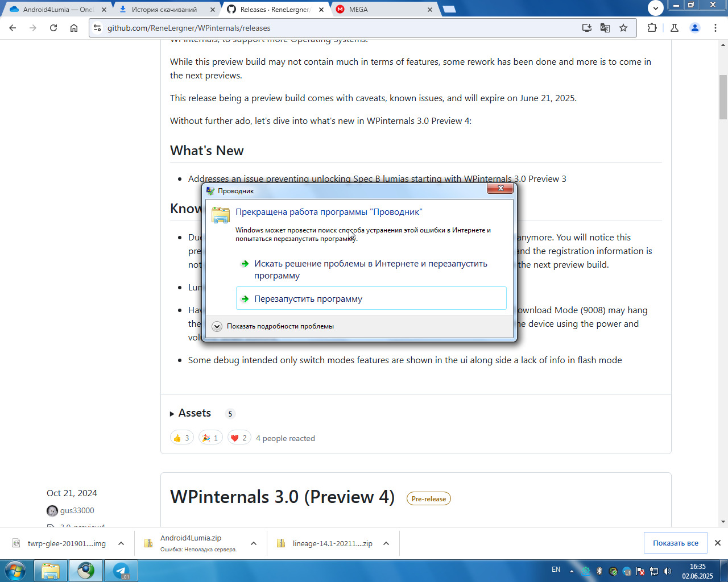This screenshot has height=582, width=728.
Task: Expand Показать подробности проблемы
Action: tap(273, 326)
